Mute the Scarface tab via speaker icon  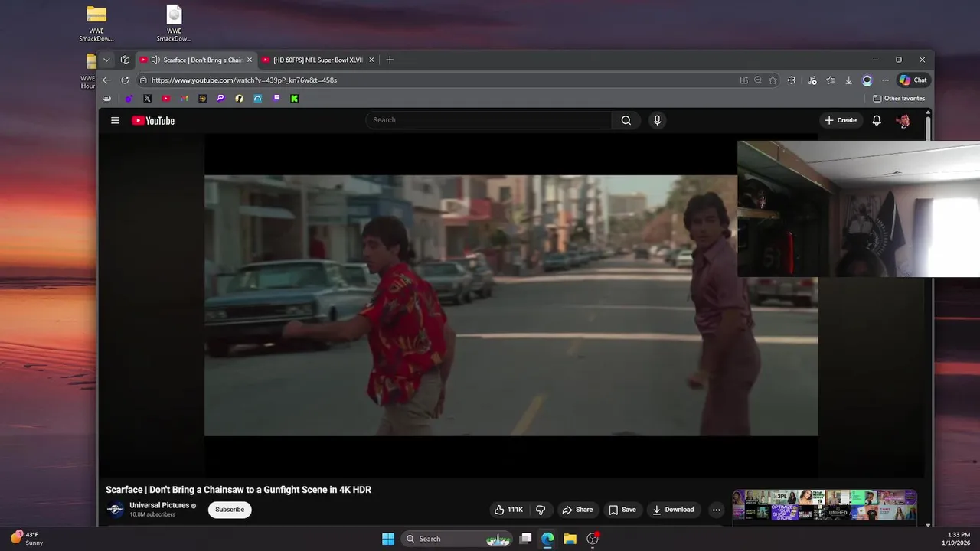point(155,60)
